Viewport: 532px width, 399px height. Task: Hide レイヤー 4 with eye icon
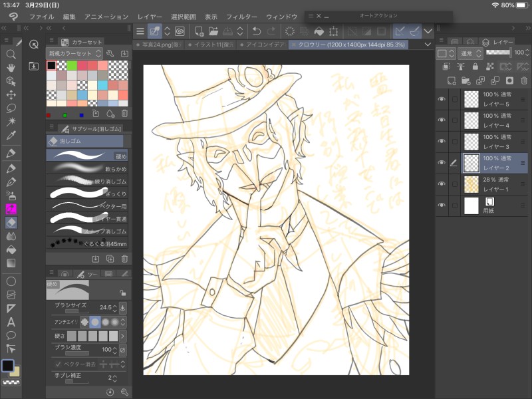[x=442, y=120]
